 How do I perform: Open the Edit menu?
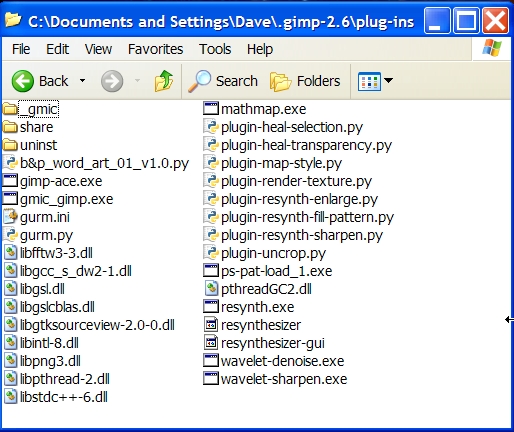[x=57, y=49]
